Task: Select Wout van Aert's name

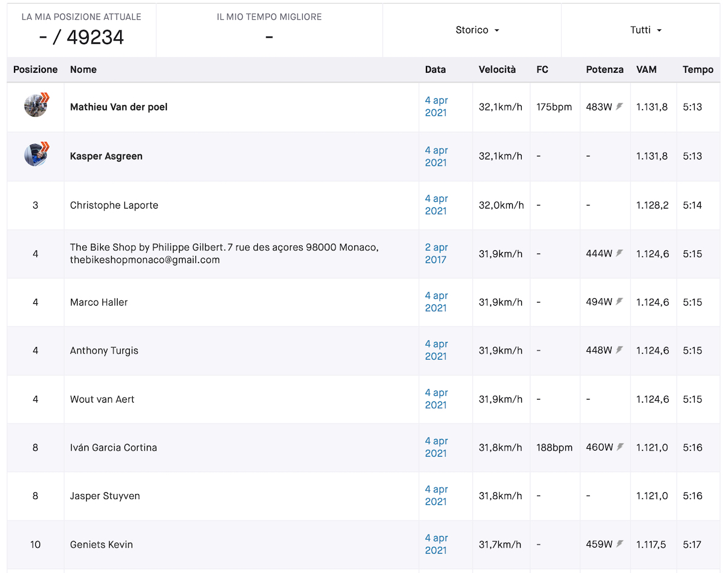Action: point(102,399)
